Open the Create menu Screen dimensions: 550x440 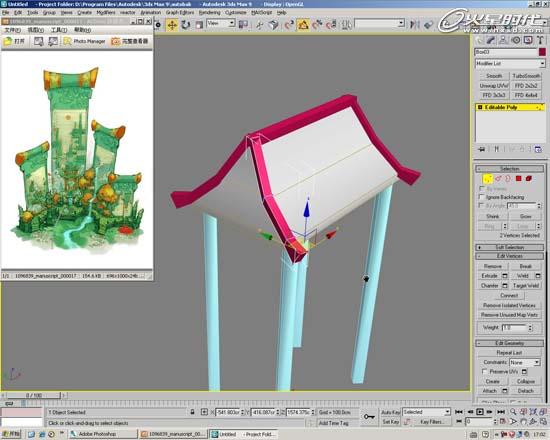click(x=85, y=12)
